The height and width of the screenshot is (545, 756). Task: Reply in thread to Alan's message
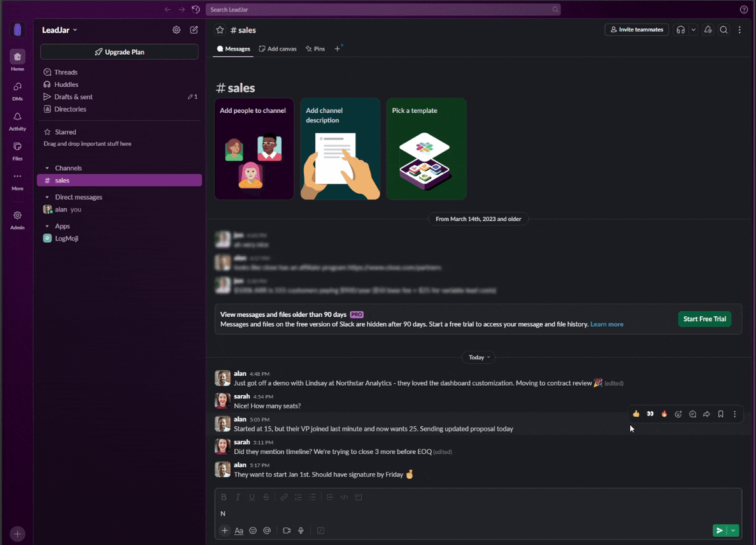click(x=692, y=414)
